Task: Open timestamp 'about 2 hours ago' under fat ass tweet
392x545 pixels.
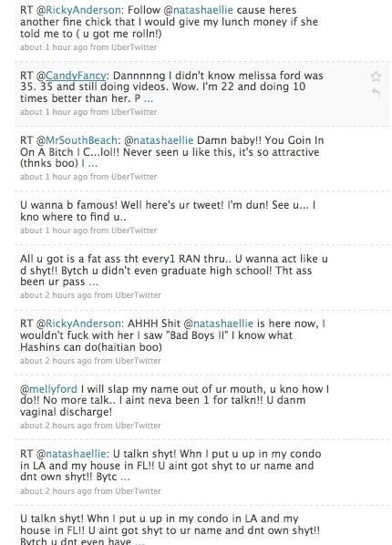Action: pos(56,295)
